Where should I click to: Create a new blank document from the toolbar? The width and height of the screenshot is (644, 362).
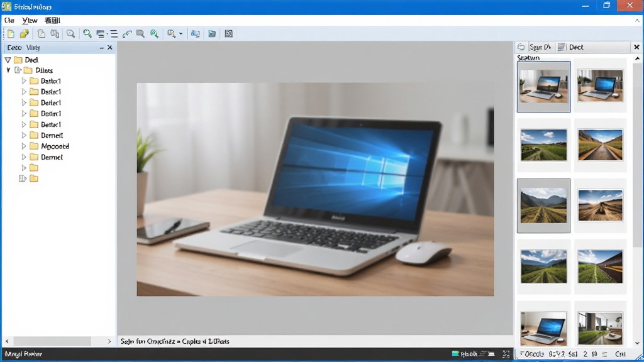coord(11,34)
